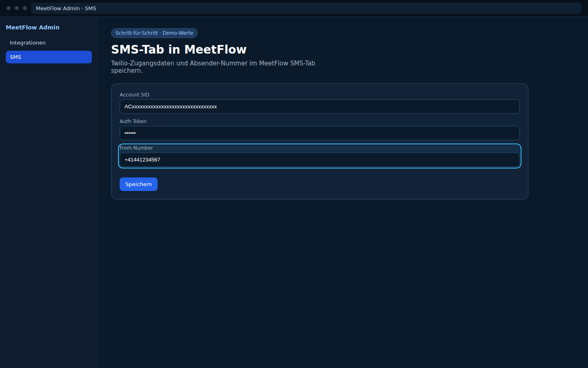The width and height of the screenshot is (588, 368).
Task: Click the Twilio-Zugangsdaten description text
Action: coord(213,67)
